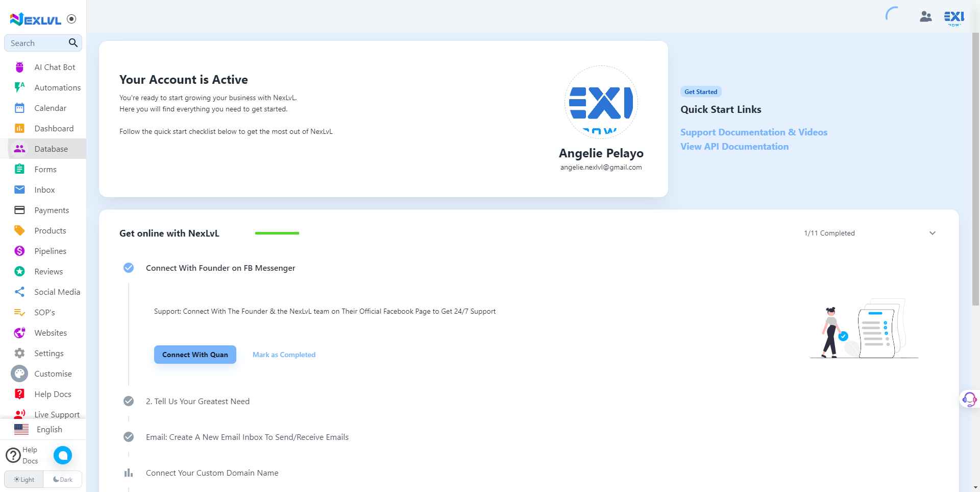Click the Payments card icon
This screenshot has height=492, width=980.
point(19,210)
